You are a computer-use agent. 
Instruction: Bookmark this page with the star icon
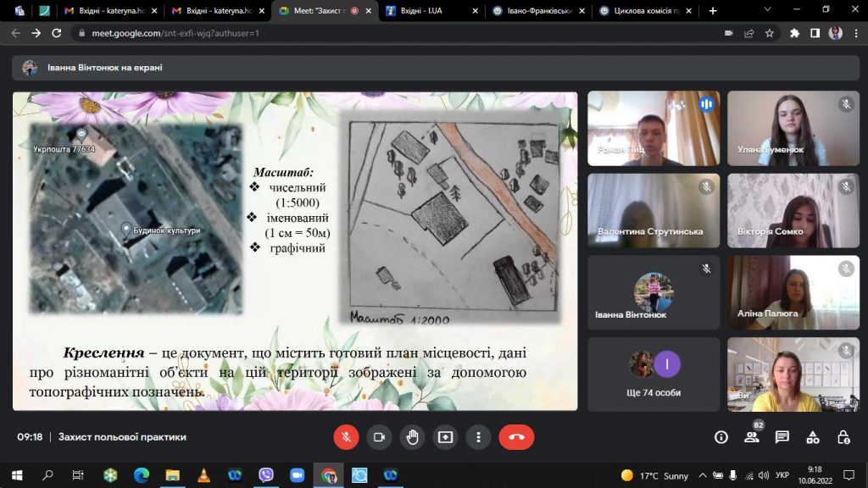(770, 33)
